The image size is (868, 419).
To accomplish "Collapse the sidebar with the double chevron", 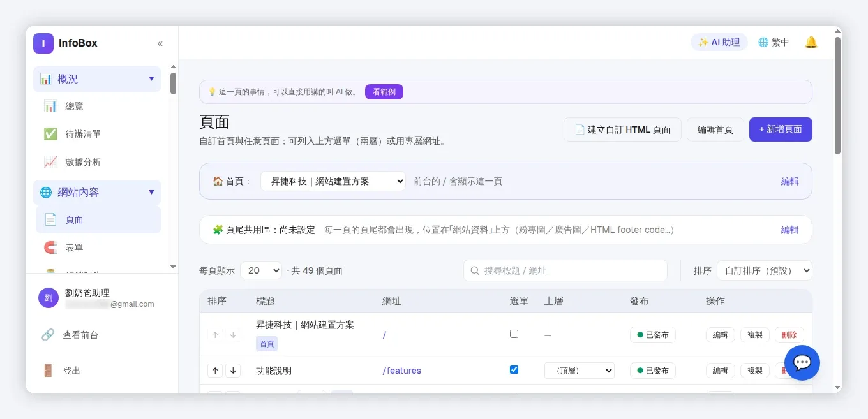I will [160, 43].
